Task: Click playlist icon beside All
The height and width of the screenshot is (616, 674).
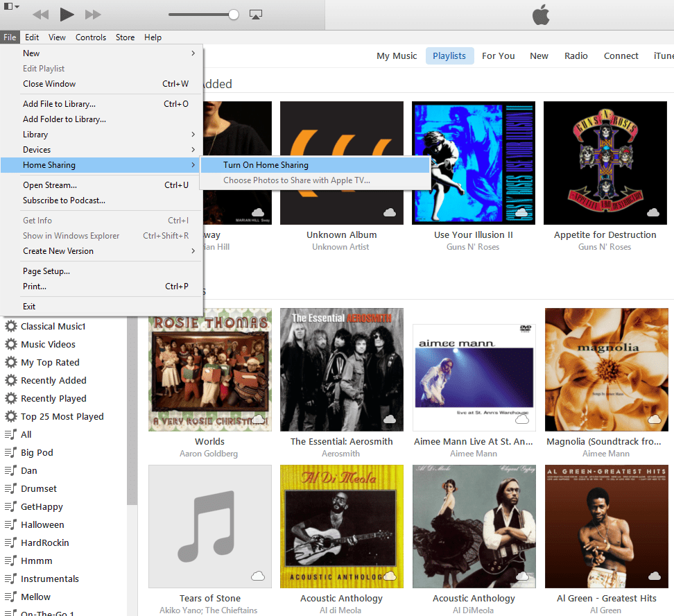Action: pyautogui.click(x=10, y=434)
